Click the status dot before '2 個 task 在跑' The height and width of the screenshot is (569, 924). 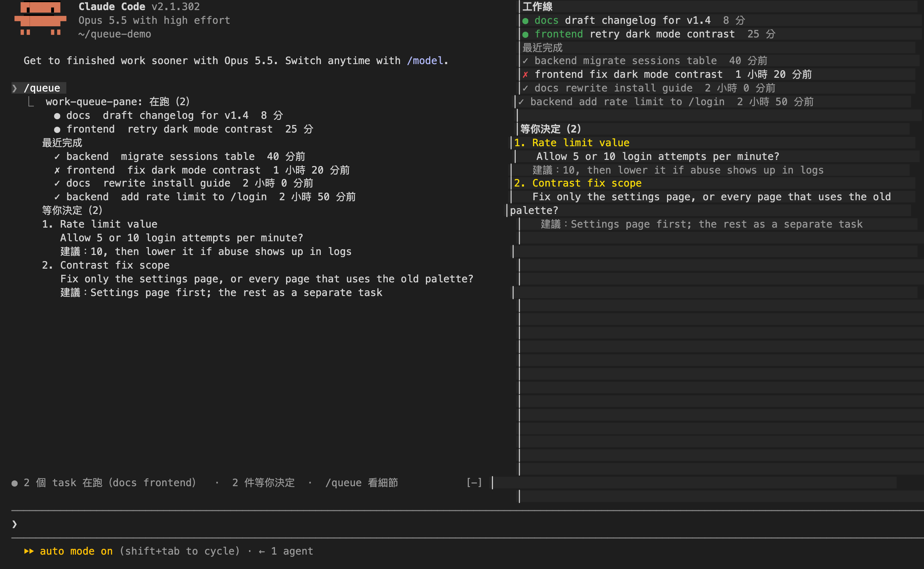pyautogui.click(x=15, y=483)
